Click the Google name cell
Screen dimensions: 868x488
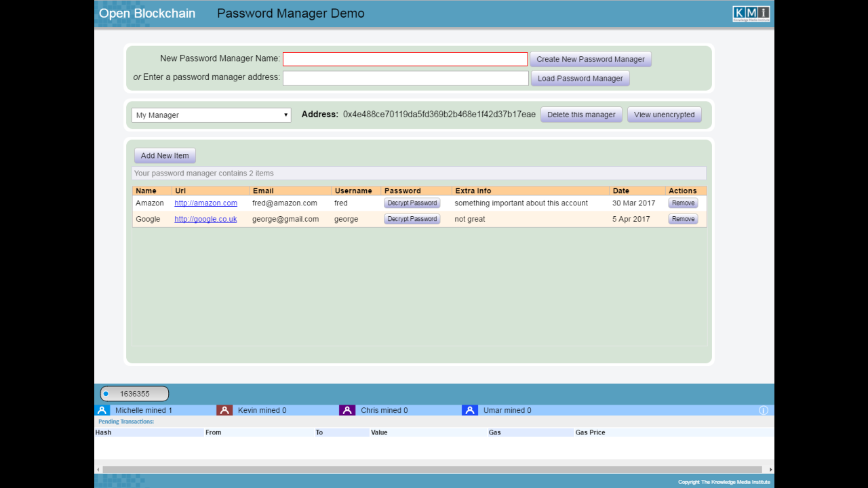click(x=148, y=219)
